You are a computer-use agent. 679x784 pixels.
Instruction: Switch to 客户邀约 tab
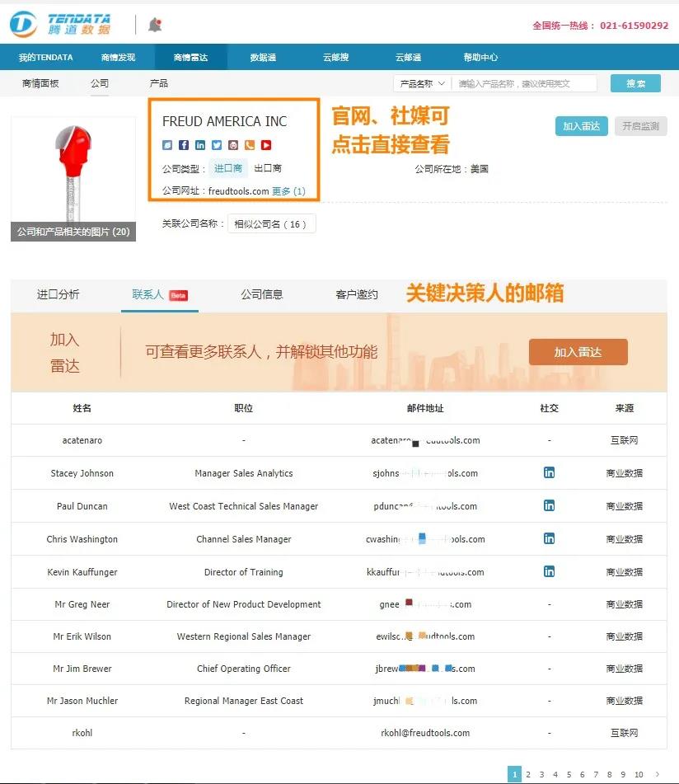357,294
